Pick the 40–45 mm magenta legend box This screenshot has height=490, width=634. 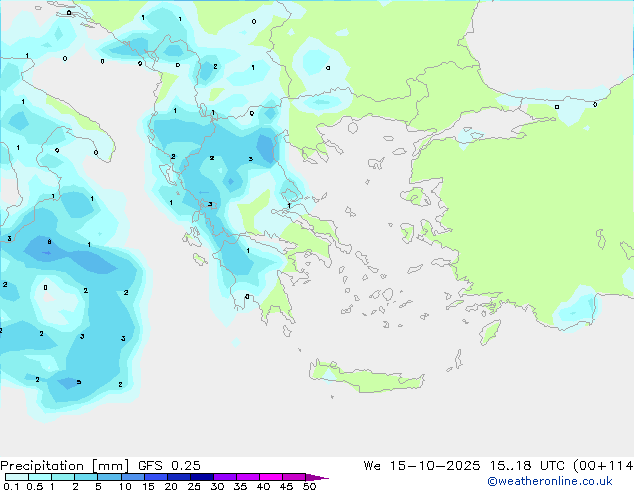271,477
